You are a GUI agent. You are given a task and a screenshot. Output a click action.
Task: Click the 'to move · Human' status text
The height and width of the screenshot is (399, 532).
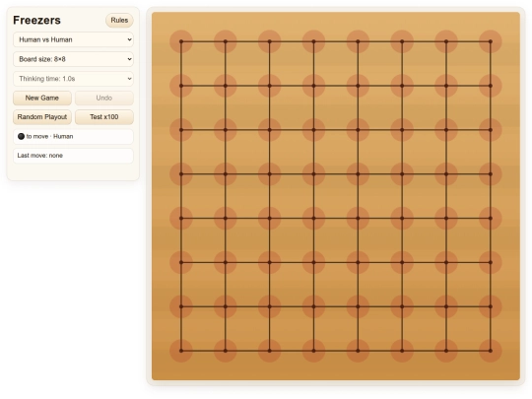(49, 136)
